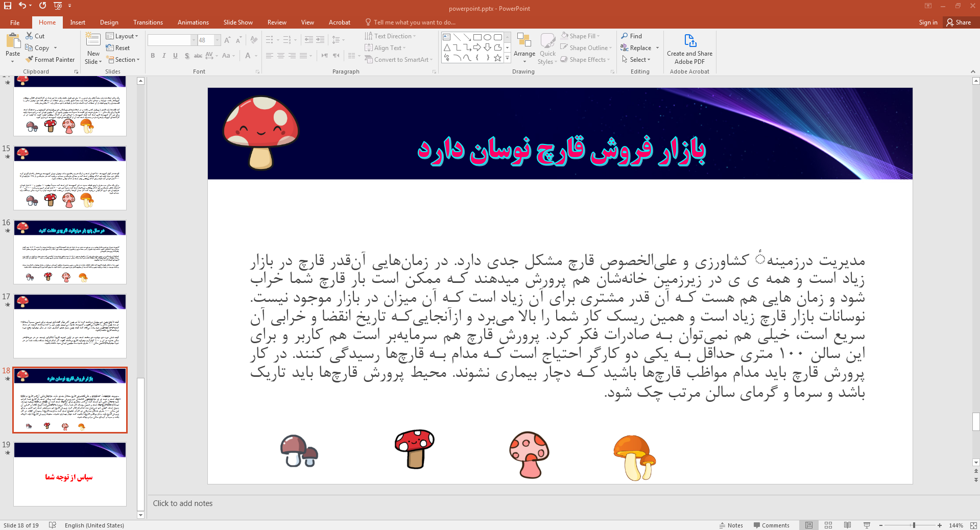Switch to Slide Sorter view
The image size is (980, 530).
(828, 525)
